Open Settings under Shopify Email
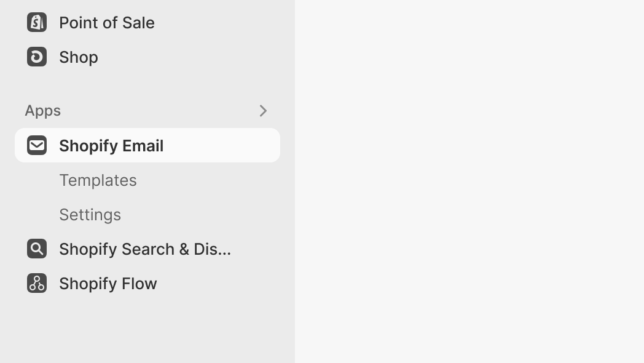 pos(90,215)
